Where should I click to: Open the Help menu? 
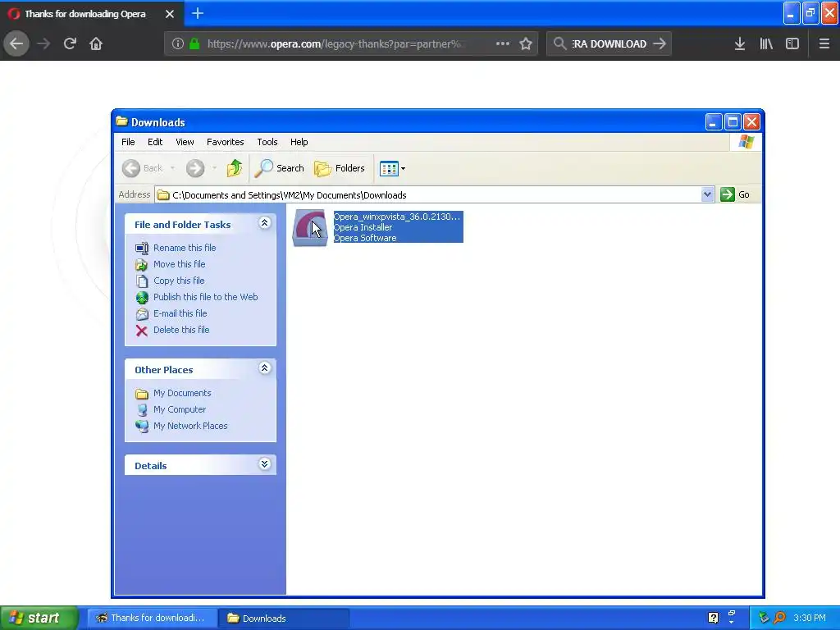299,142
